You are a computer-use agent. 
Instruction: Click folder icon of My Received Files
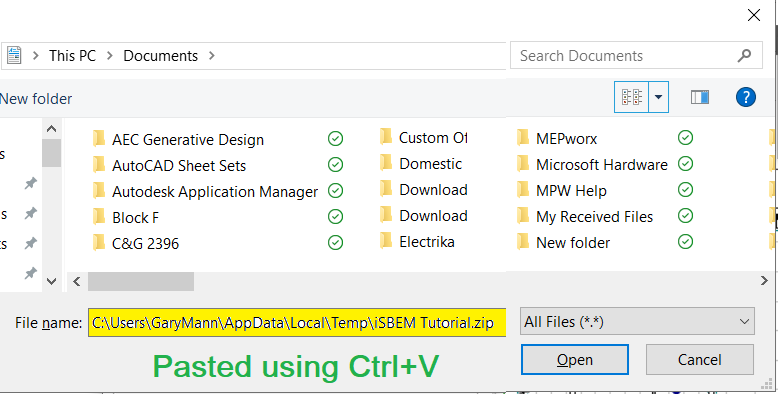point(523,215)
